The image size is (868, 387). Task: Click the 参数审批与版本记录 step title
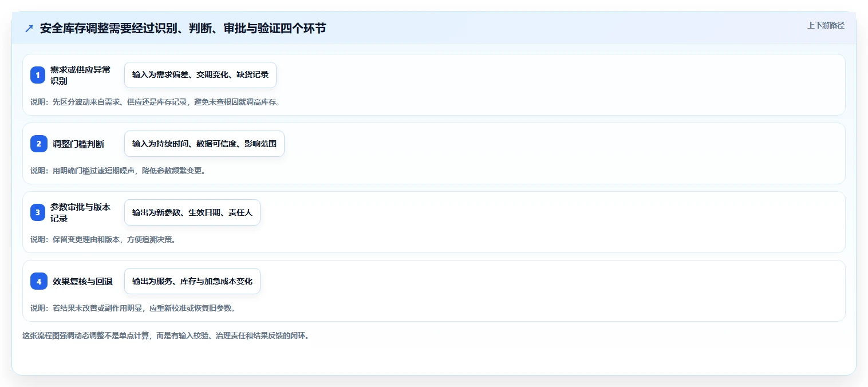pyautogui.click(x=81, y=212)
